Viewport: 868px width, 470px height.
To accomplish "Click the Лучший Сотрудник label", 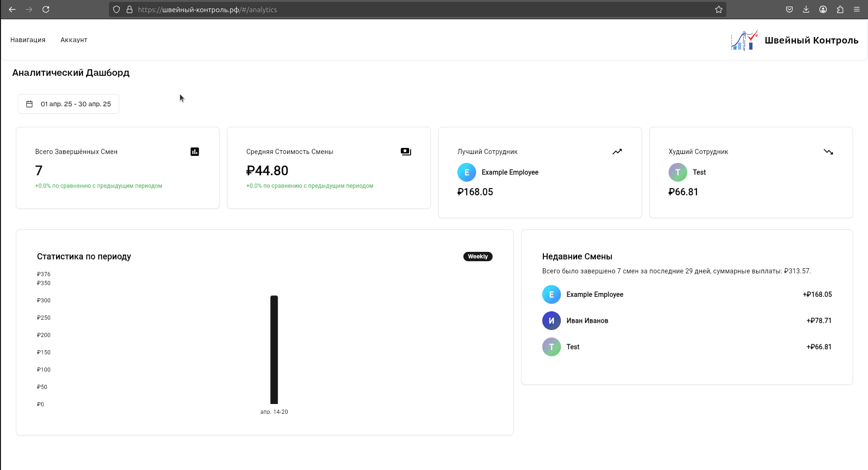I will point(487,152).
